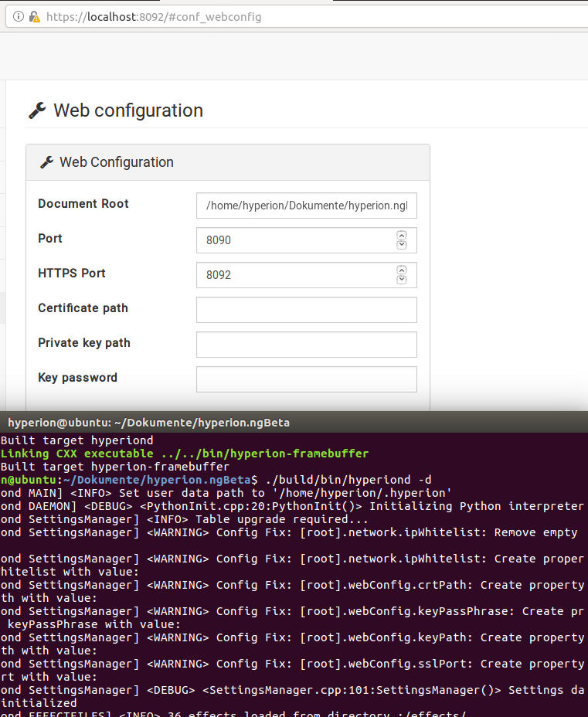This screenshot has height=717, width=588.
Task: Click the terminal command ./build/bin/hyperiond -d
Action: (348, 480)
